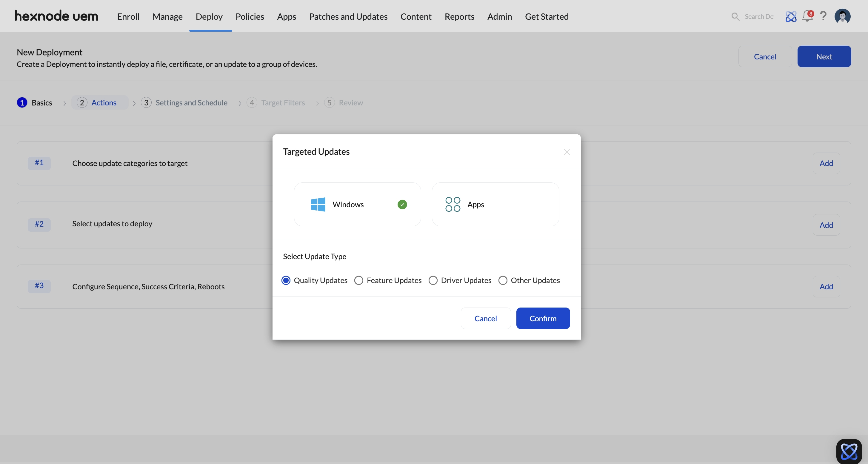Select the Apps platform card
The width and height of the screenshot is (868, 464).
[x=495, y=204]
